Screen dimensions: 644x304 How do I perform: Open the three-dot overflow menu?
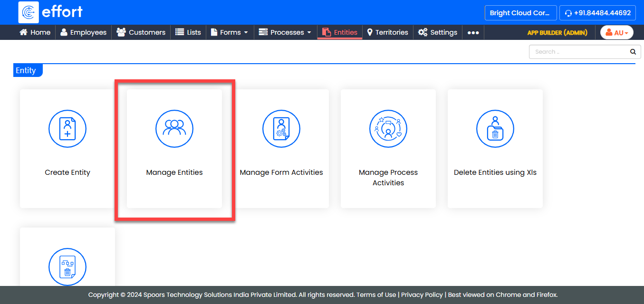pos(473,32)
